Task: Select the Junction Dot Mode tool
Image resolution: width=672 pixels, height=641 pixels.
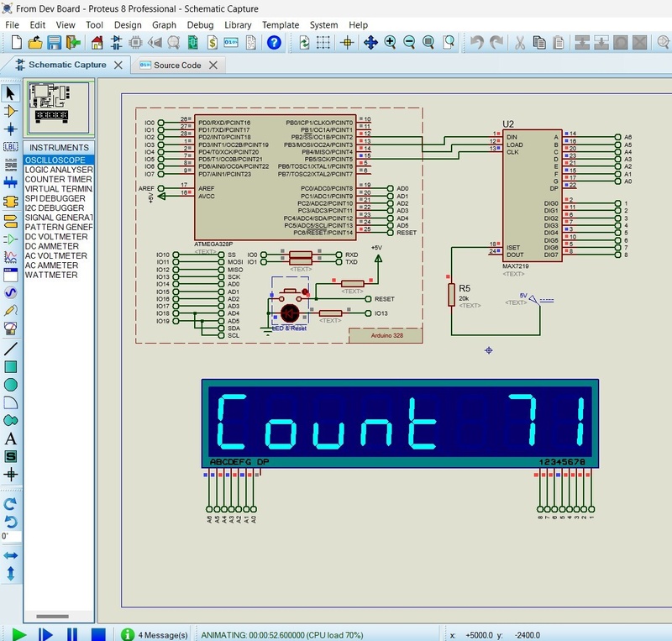Action: pos(11,129)
